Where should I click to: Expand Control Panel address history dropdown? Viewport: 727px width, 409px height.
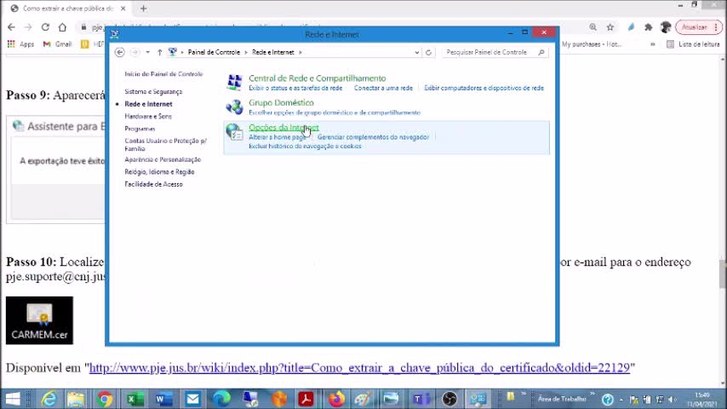click(417, 52)
